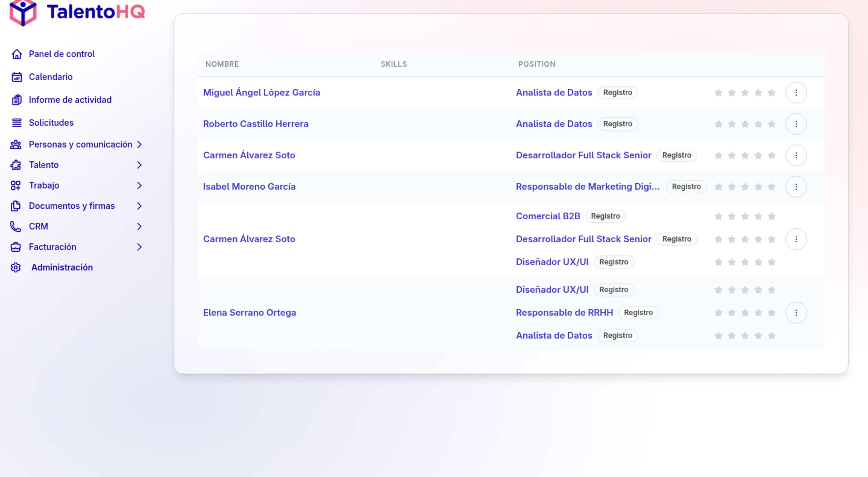Screen dimensions: 868x477
Task: Open the Administración section
Action: pos(62,268)
